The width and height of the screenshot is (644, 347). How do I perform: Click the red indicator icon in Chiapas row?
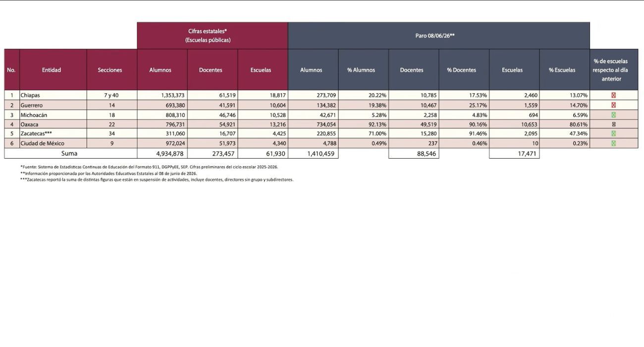[x=613, y=95]
